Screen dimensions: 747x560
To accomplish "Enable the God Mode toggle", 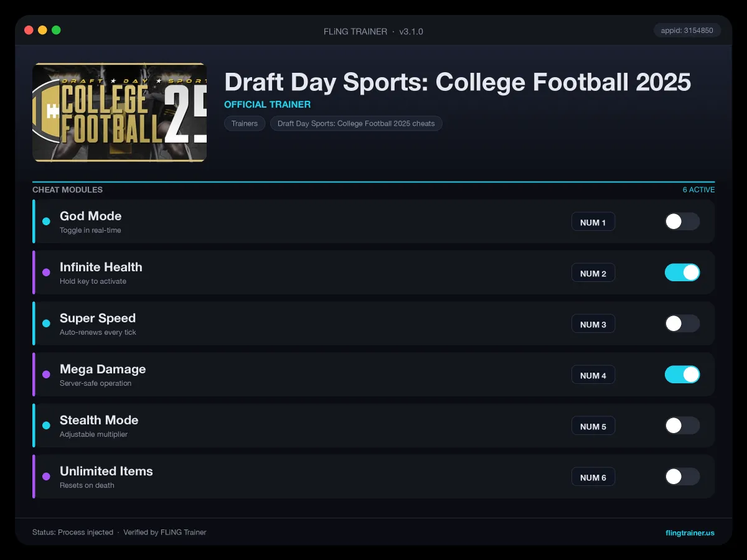I will click(682, 222).
